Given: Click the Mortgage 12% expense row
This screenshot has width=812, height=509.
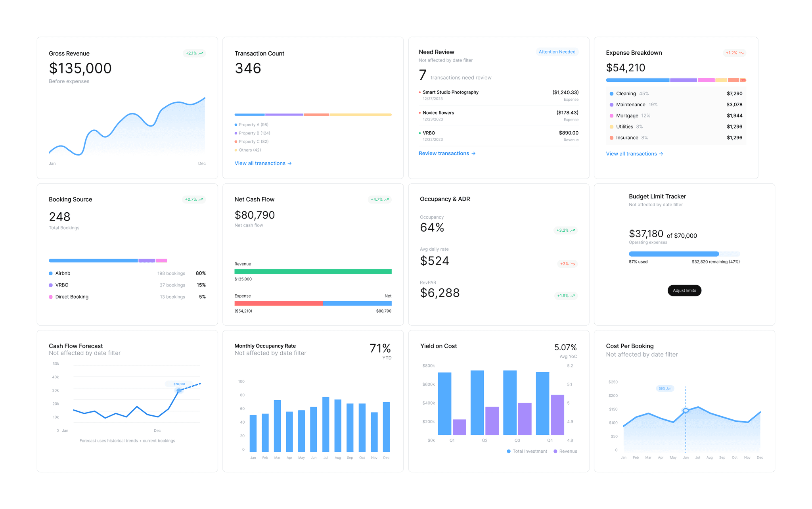Looking at the screenshot, I should tap(676, 116).
